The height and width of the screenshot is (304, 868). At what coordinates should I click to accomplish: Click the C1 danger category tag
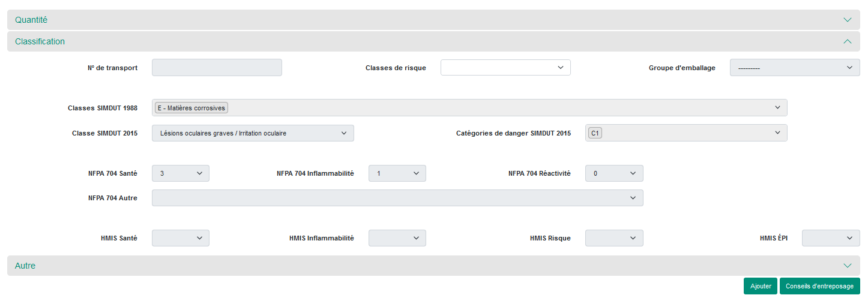coord(595,133)
